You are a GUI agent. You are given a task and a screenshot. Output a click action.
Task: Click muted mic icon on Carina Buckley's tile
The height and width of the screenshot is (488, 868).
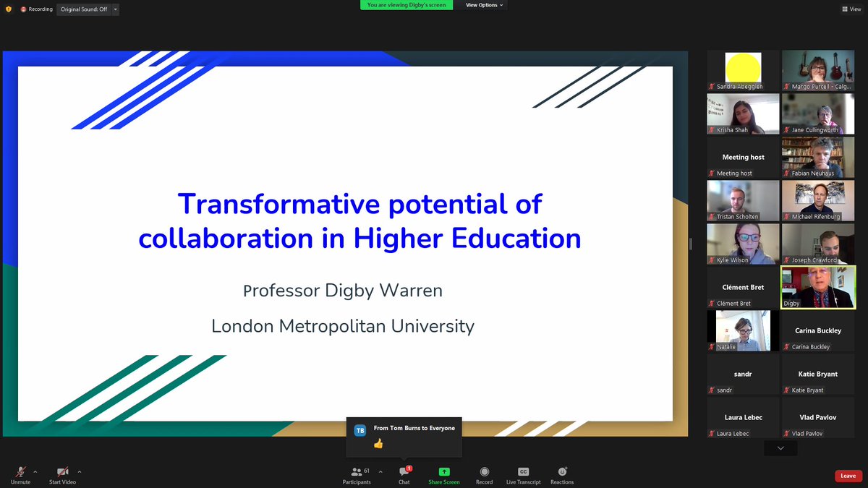click(787, 347)
